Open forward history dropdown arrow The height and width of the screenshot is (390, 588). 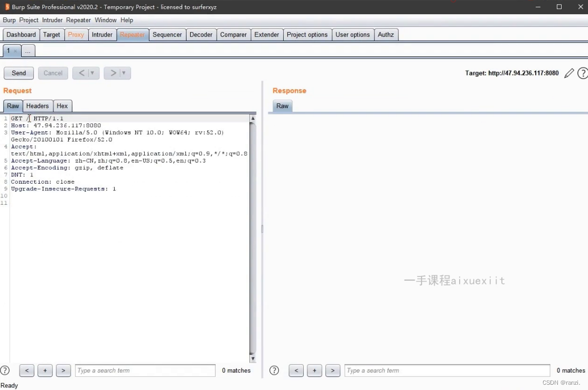point(124,73)
